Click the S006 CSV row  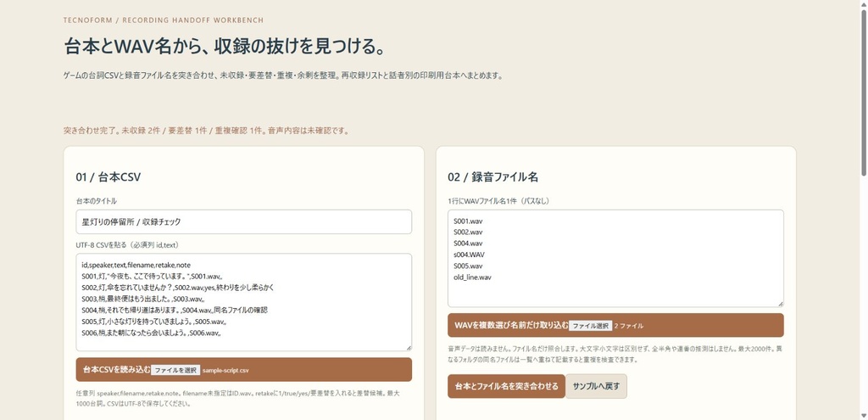pos(152,333)
